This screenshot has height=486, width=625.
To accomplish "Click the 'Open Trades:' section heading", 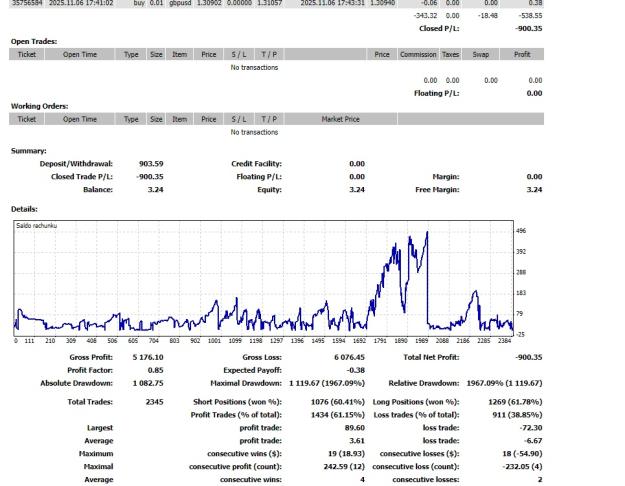I will point(34,41).
